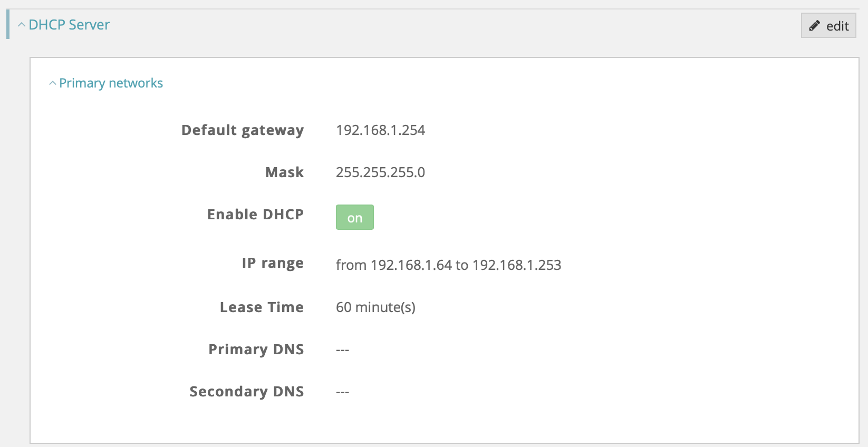Image resolution: width=868 pixels, height=447 pixels.
Task: Click the Secondary DNS empty value
Action: (343, 392)
